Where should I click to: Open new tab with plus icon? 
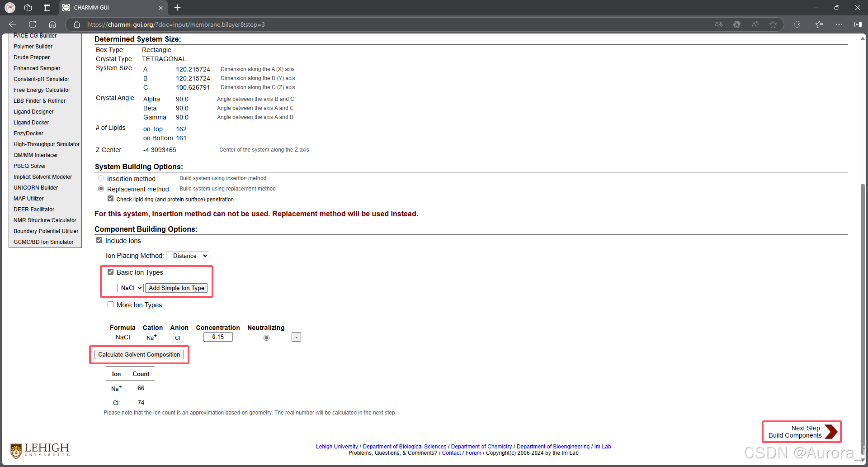178,8
